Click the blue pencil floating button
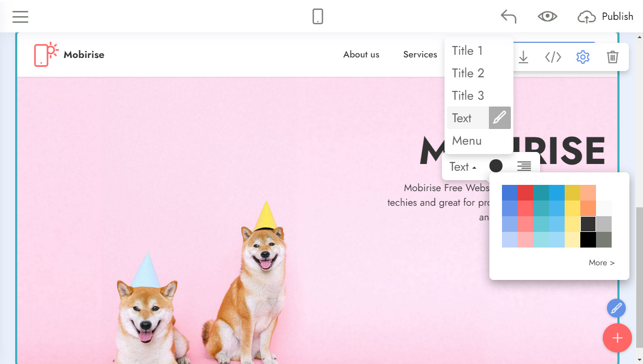Viewport: 643px width, 364px height. click(616, 308)
